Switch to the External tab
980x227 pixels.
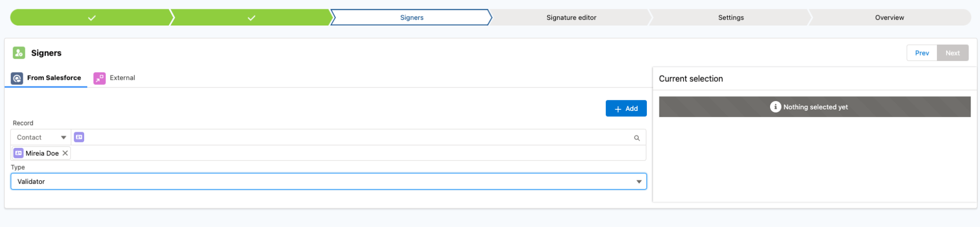114,78
